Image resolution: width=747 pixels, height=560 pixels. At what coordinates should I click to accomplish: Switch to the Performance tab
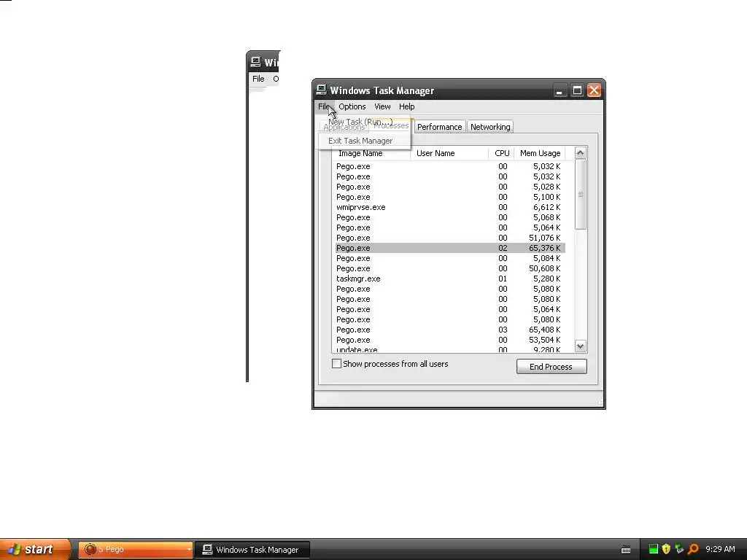pyautogui.click(x=439, y=127)
